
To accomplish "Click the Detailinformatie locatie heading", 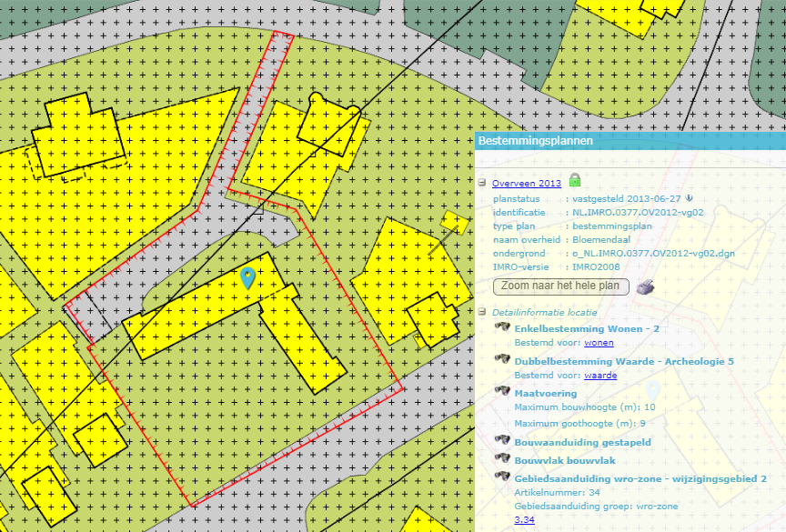I will (544, 312).
